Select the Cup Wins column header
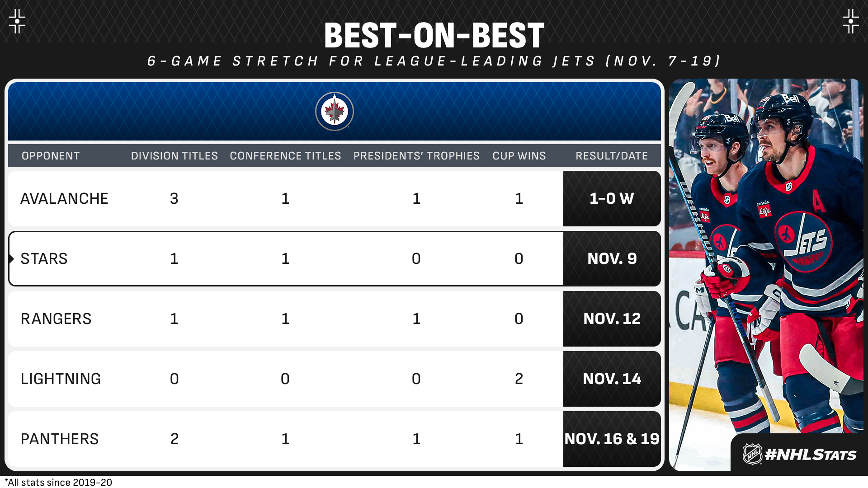868x488 pixels. coord(519,156)
